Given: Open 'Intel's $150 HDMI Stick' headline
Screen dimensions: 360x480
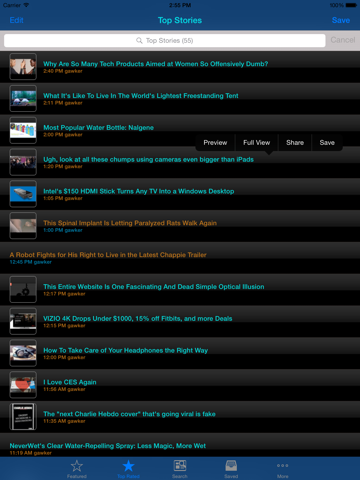Looking at the screenshot, I should [139, 191].
